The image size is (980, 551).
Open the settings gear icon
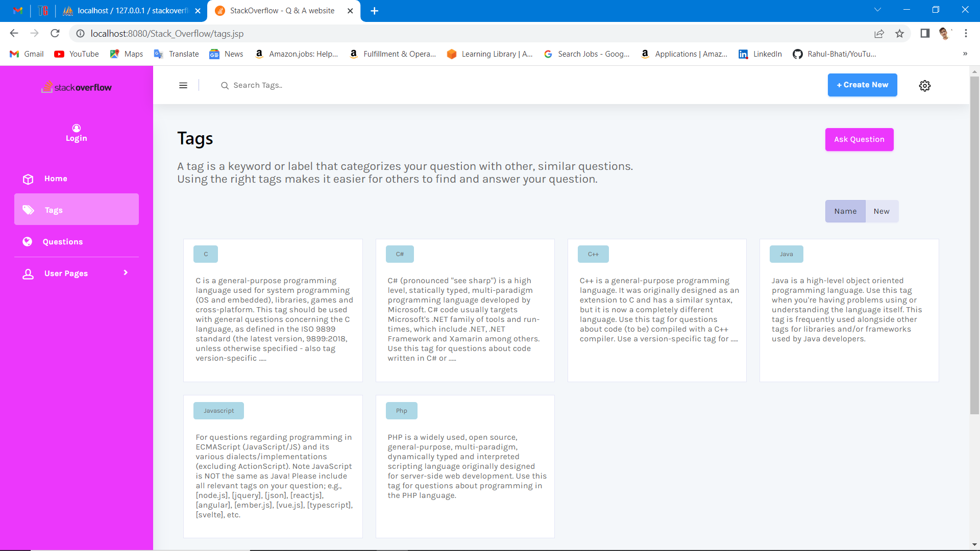pyautogui.click(x=924, y=86)
